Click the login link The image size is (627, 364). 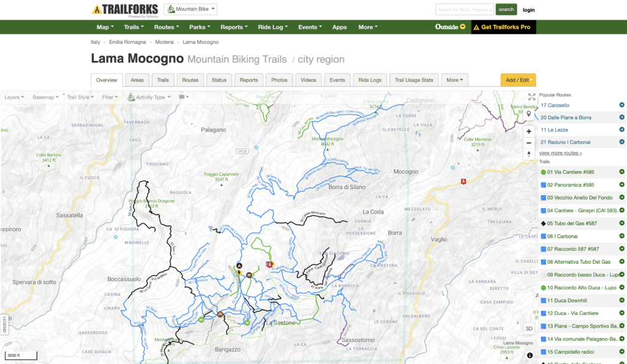click(528, 10)
